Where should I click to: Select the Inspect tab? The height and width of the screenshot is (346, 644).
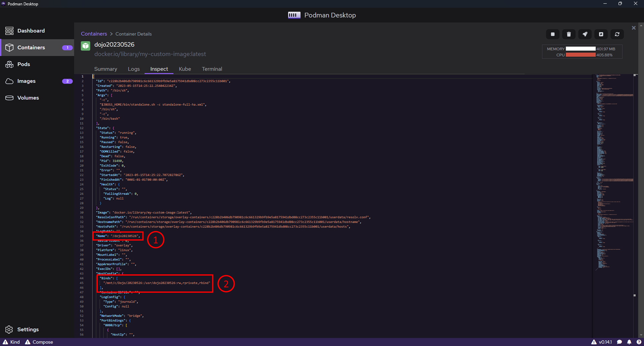pos(159,69)
